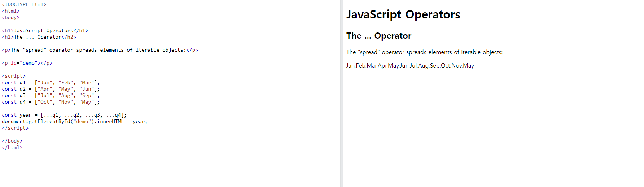Click the h2 The ... Operator code line
This screenshot has width=644, height=187.
tap(39, 37)
